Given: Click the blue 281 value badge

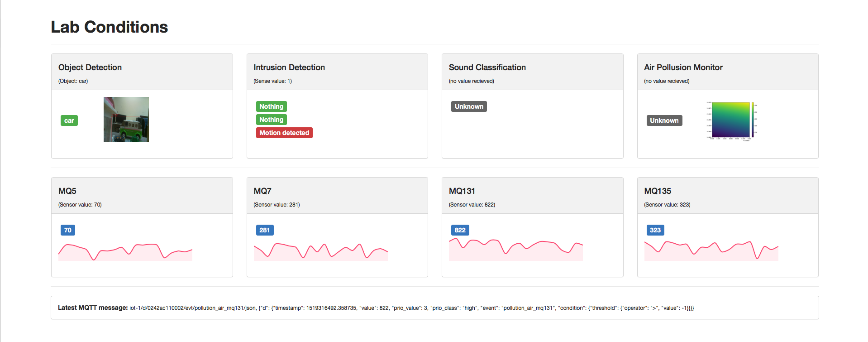Looking at the screenshot, I should 265,230.
